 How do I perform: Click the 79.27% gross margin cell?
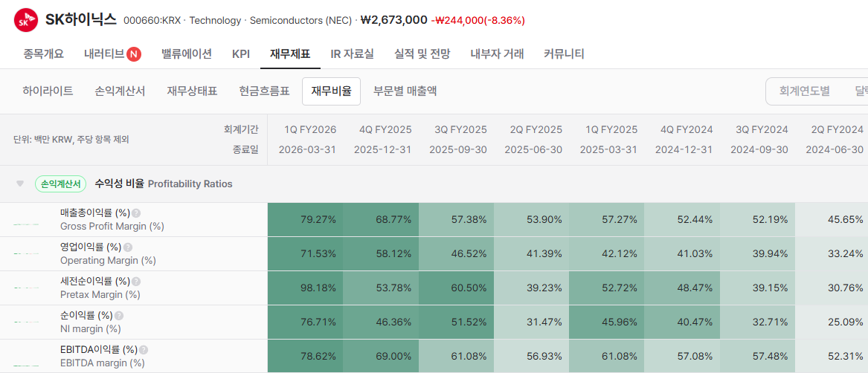[x=306, y=220]
